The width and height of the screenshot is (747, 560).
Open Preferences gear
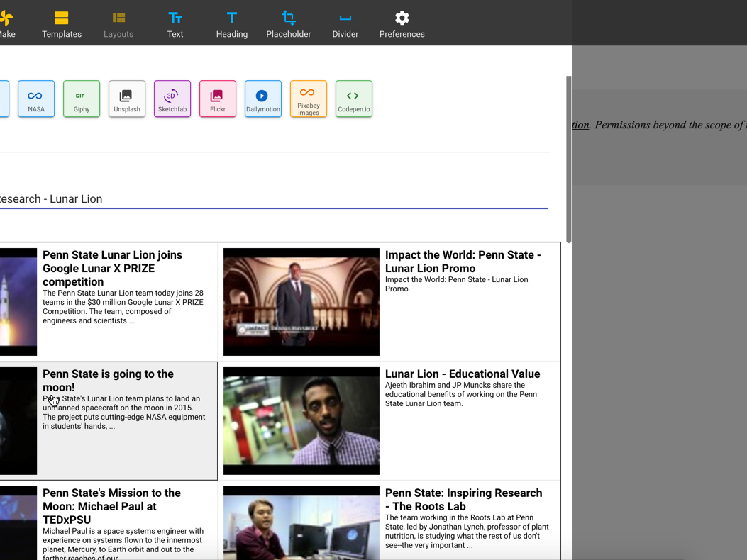402,24
